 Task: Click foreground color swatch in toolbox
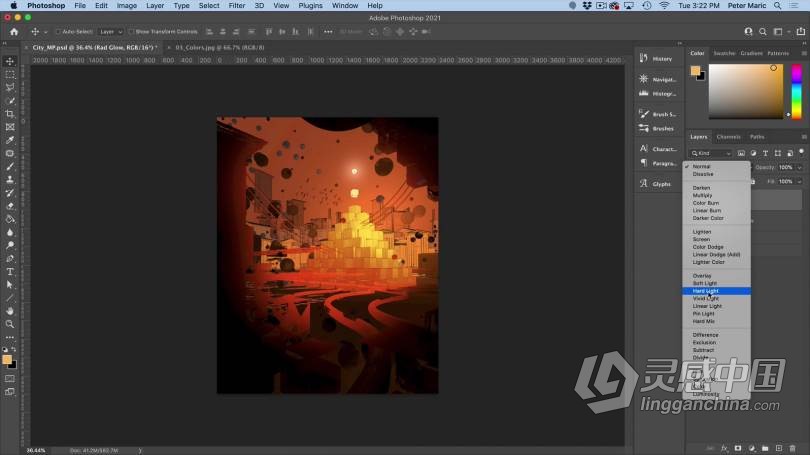7,359
